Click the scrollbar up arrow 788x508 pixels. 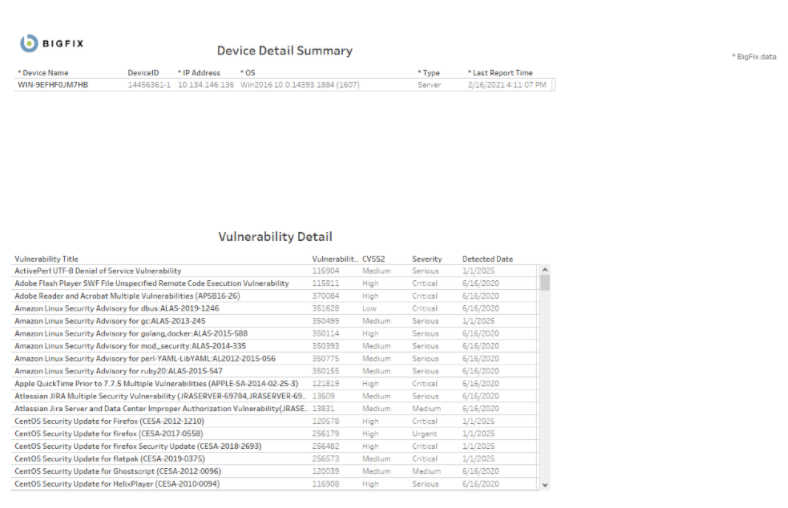(x=545, y=270)
